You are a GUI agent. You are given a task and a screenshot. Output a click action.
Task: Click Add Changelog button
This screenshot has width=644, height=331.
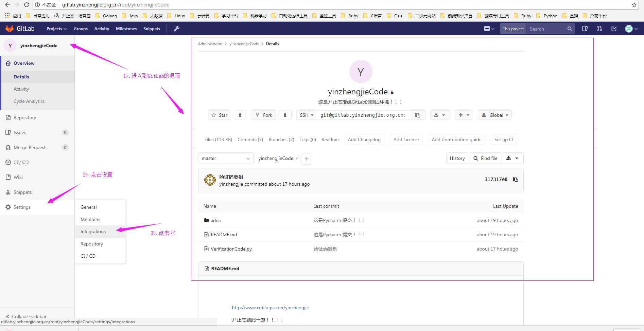tap(364, 140)
